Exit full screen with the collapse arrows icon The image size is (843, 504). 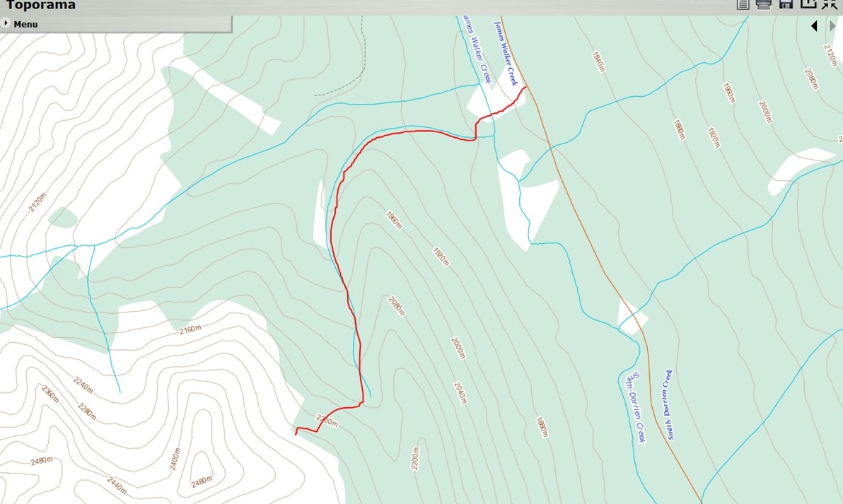pos(830,4)
